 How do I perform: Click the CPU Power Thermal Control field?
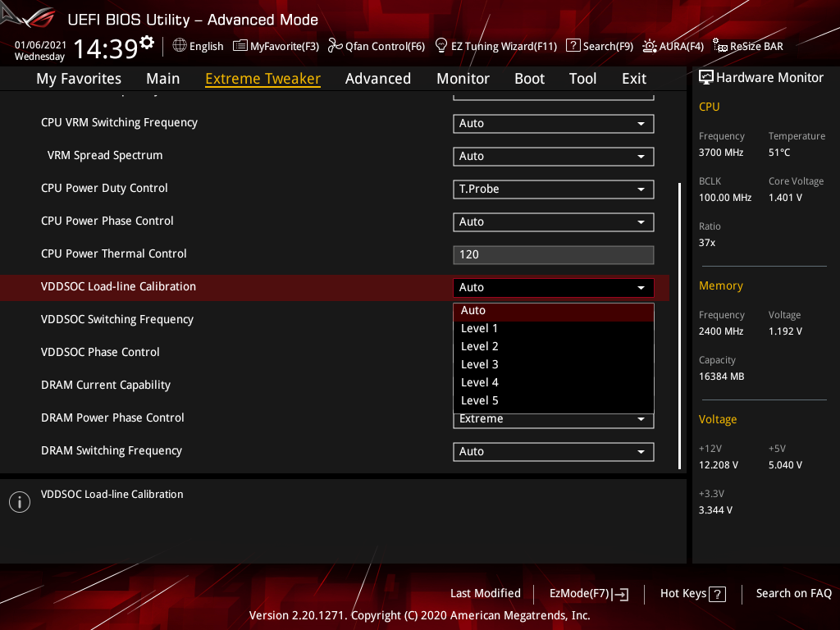click(x=554, y=254)
